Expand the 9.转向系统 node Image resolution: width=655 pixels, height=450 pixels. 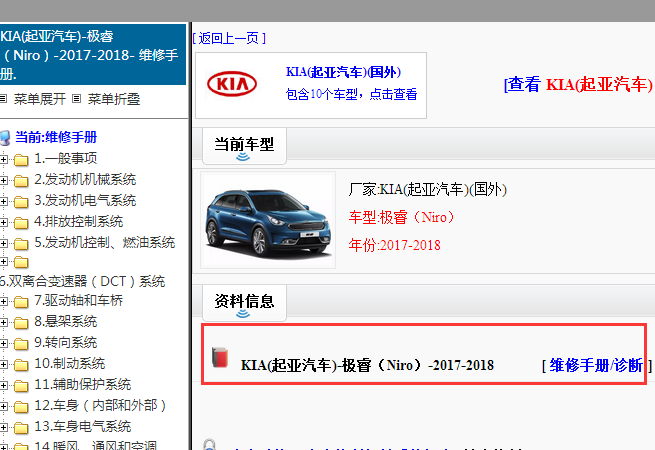(4, 343)
